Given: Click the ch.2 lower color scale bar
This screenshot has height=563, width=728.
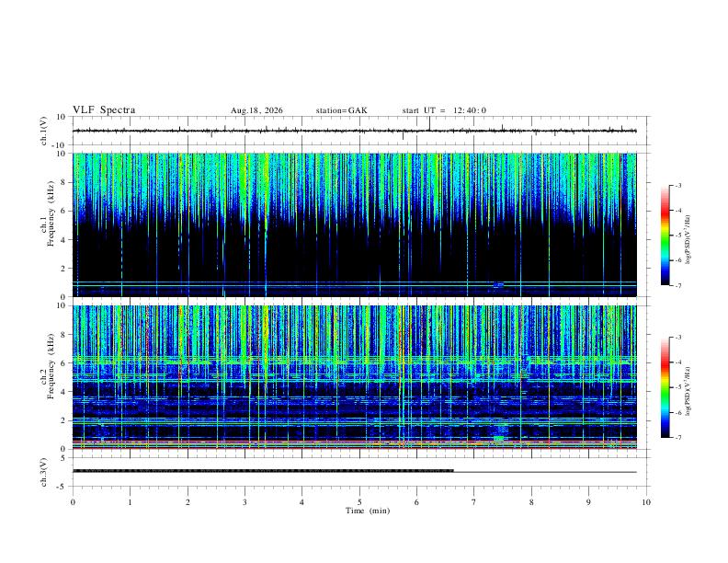Looking at the screenshot, I should tap(665, 387).
